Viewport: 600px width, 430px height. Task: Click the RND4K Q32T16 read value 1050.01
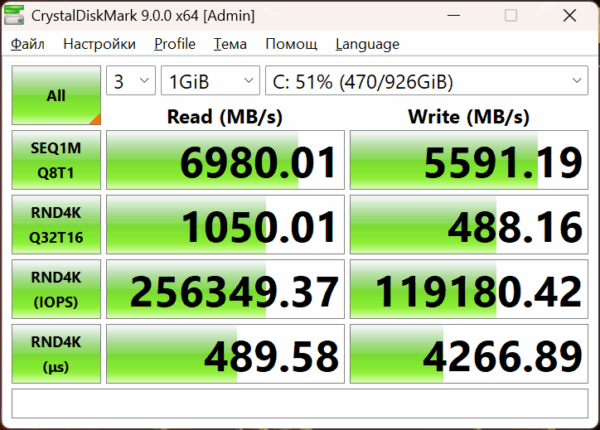[225, 225]
